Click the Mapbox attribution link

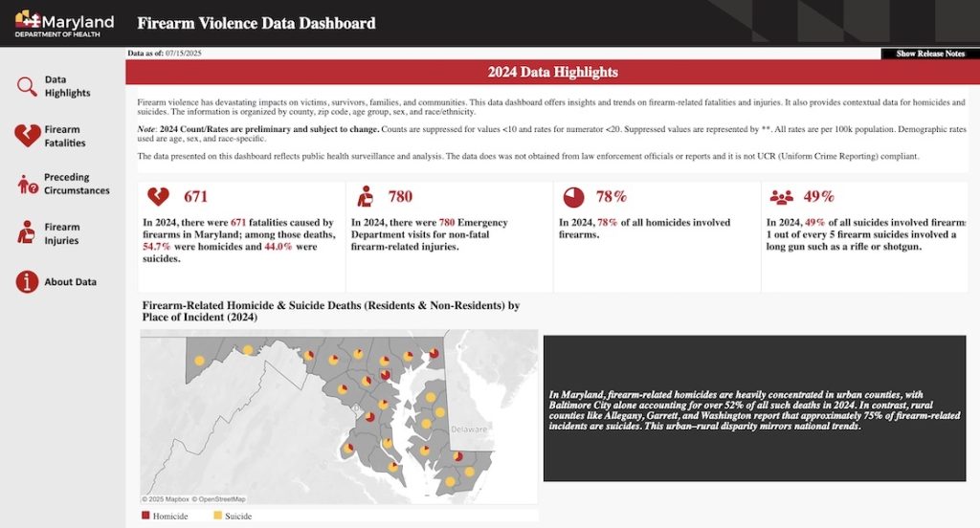coord(166,499)
